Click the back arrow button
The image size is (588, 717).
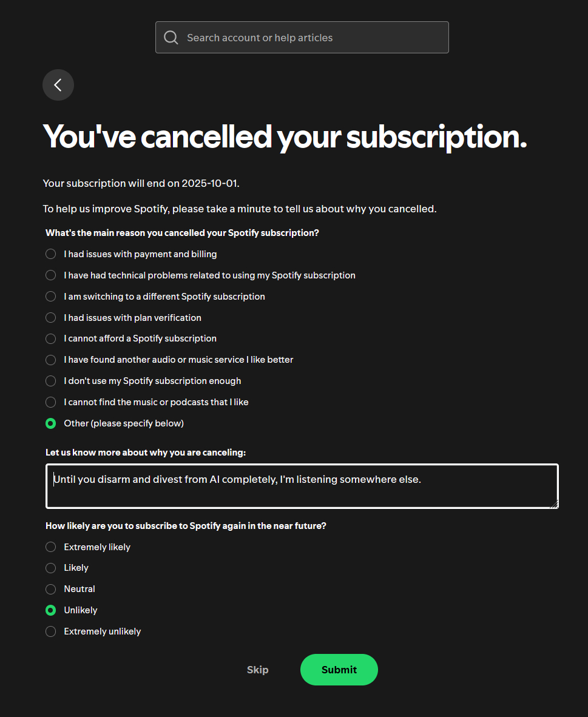58,85
